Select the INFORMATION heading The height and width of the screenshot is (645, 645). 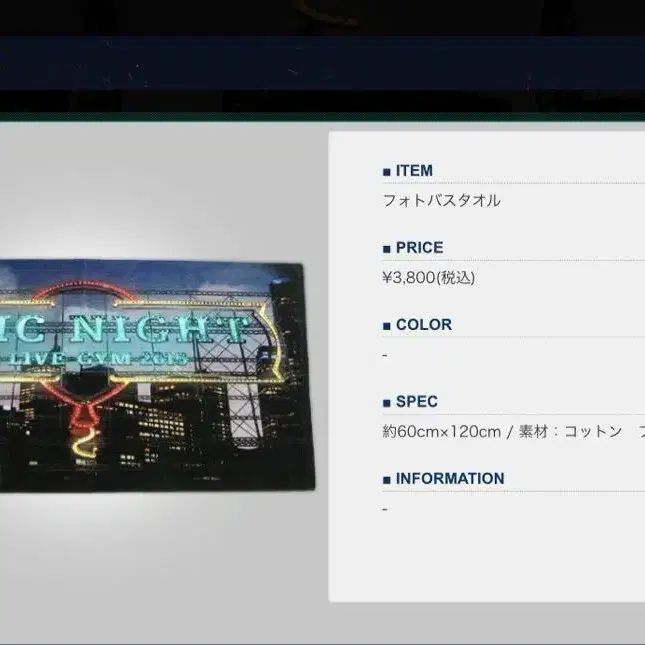(449, 479)
